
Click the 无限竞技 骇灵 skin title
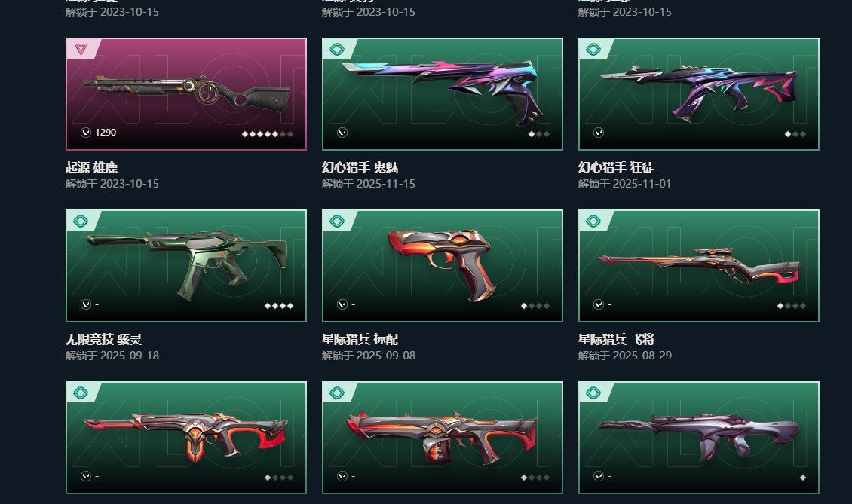pyautogui.click(x=104, y=339)
